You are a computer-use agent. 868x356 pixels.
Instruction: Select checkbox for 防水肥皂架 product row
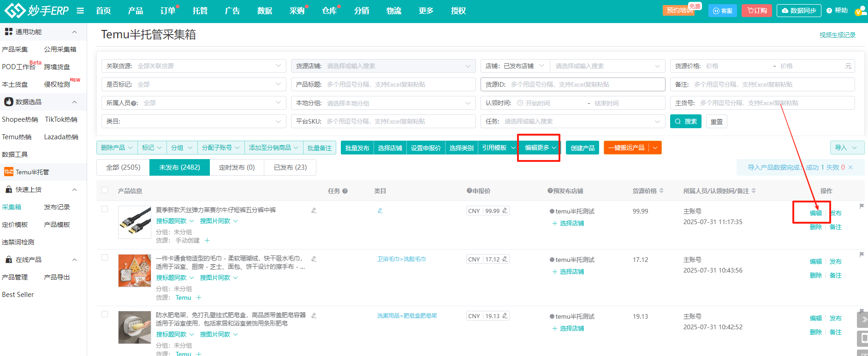tap(105, 314)
